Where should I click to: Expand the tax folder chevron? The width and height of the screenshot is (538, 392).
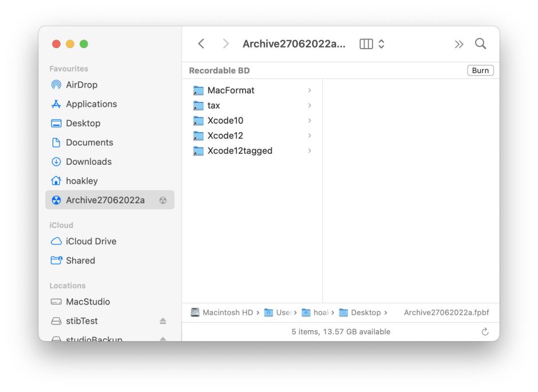point(310,105)
